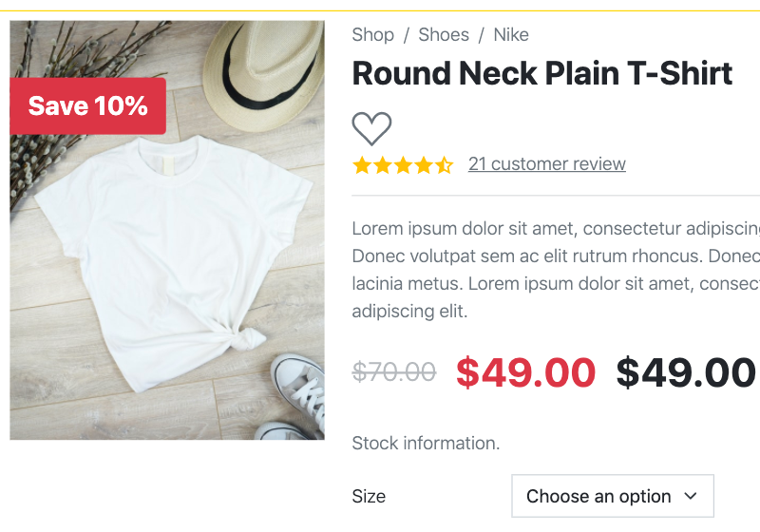Click the second rating star
The width and height of the screenshot is (760, 532).
pos(383,165)
